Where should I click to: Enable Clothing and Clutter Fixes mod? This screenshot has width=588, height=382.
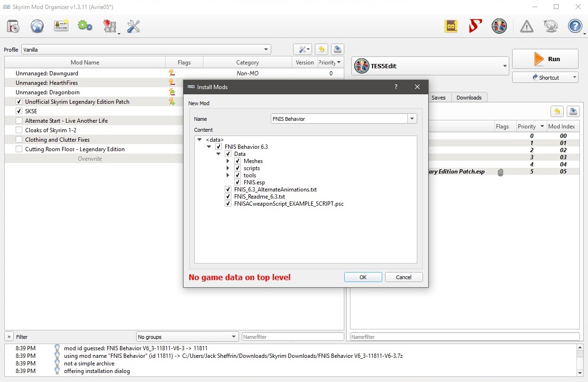(19, 140)
